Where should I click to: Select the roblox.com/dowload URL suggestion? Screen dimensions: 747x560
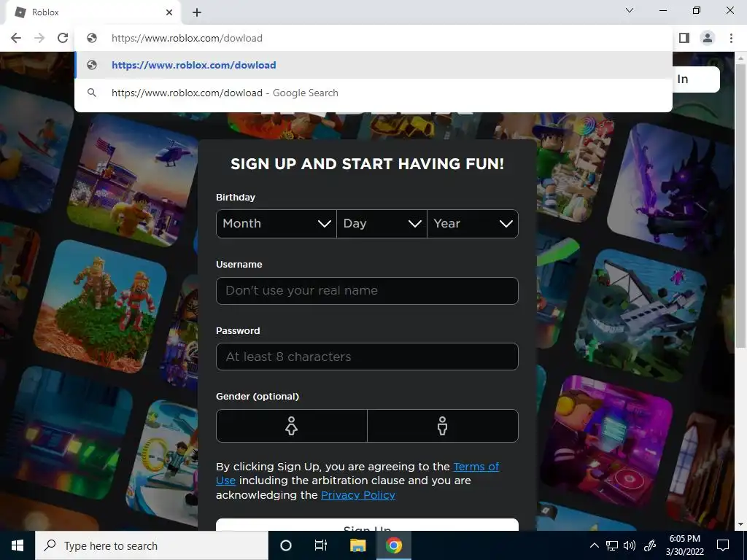pyautogui.click(x=373, y=65)
